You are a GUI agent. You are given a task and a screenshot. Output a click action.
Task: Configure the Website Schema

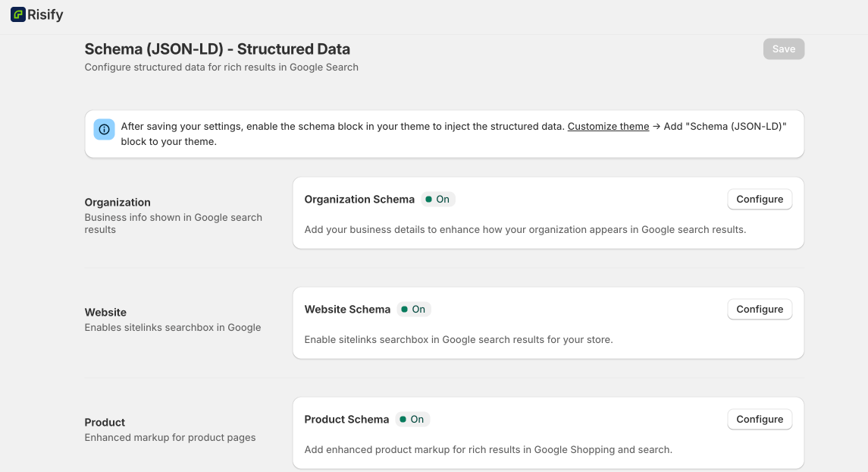coord(759,310)
